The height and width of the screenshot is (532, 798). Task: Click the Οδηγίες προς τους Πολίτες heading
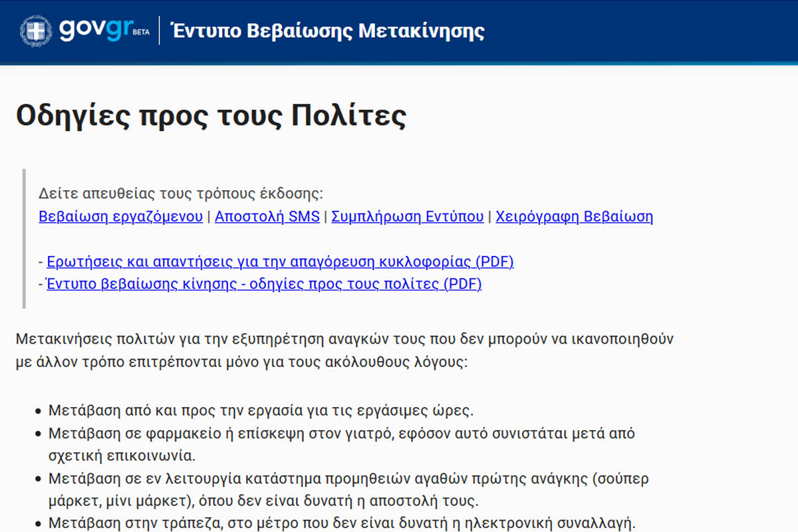click(211, 115)
